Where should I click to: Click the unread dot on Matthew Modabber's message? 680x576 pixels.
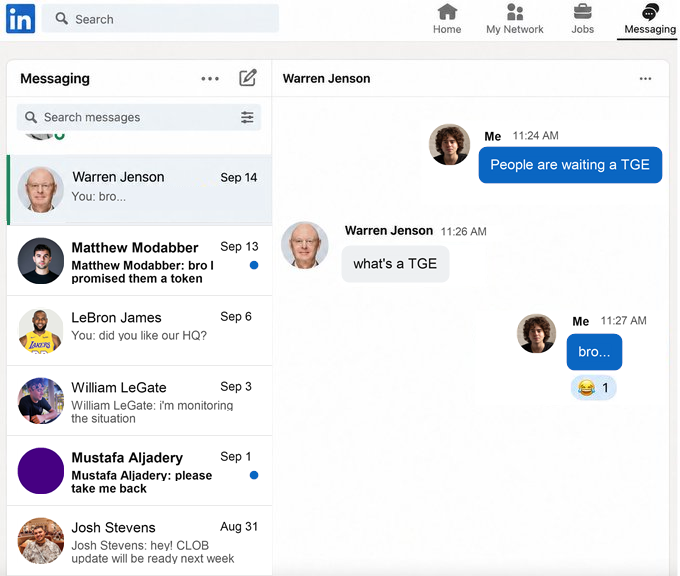pyautogui.click(x=254, y=265)
